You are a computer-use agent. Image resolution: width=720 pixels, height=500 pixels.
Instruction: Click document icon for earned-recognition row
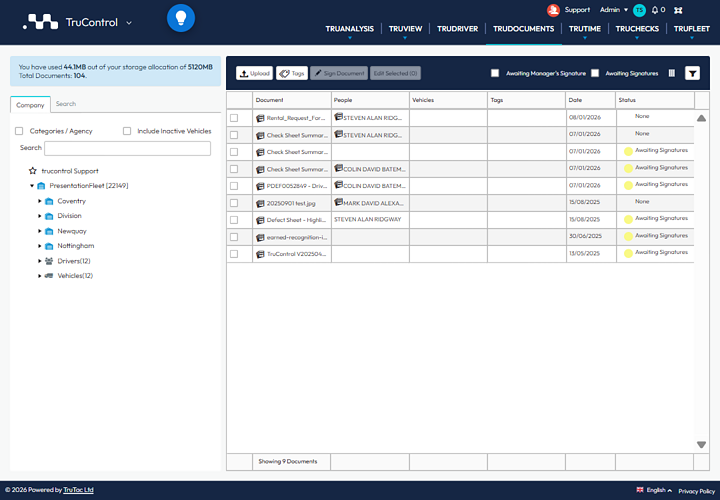pyautogui.click(x=260, y=237)
